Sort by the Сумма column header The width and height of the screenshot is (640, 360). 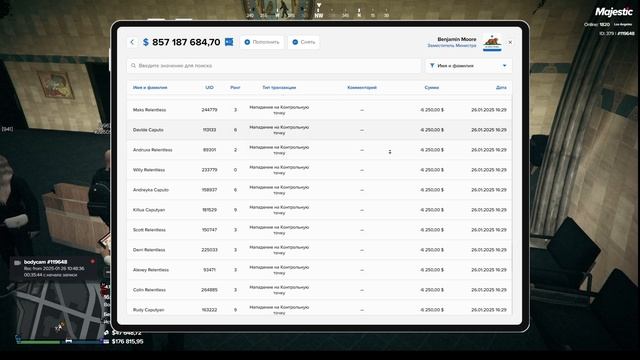pyautogui.click(x=432, y=87)
